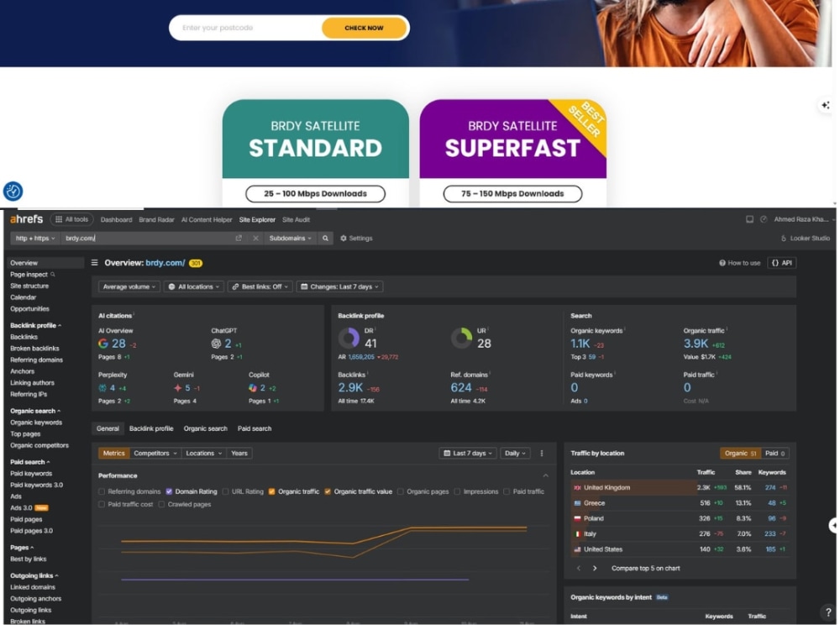Click the ChatGPT citations icon

tap(216, 344)
